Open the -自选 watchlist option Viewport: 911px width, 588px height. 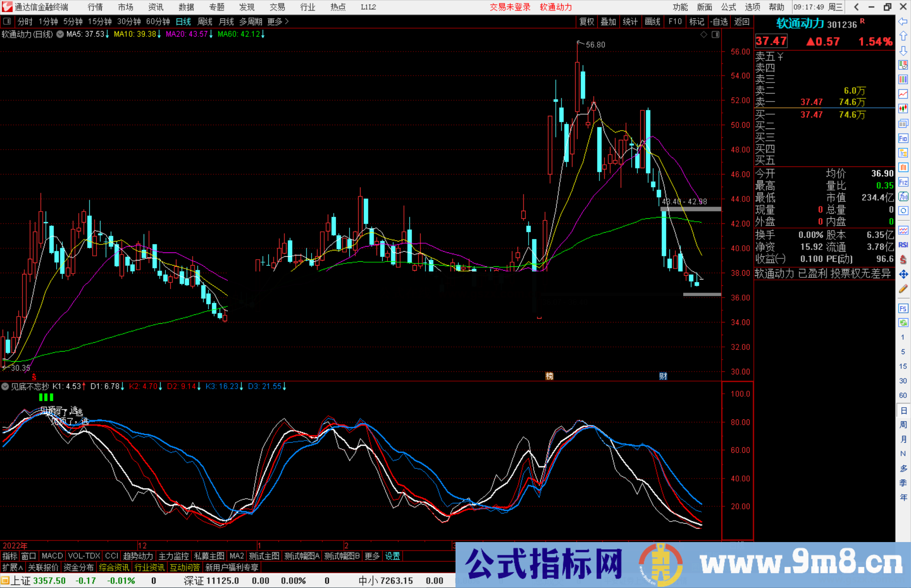click(x=720, y=21)
